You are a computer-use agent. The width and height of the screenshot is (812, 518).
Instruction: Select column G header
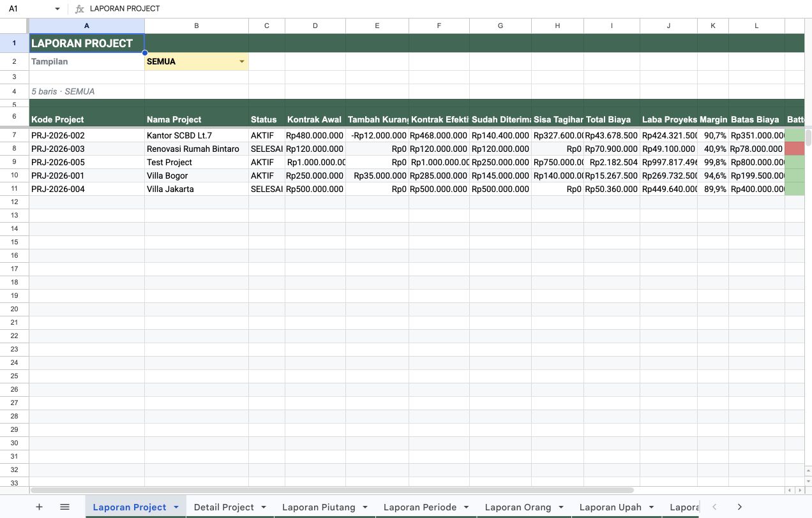coord(500,26)
